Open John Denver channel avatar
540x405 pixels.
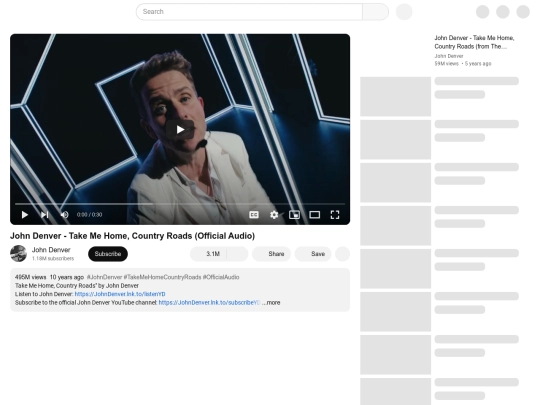(18, 253)
